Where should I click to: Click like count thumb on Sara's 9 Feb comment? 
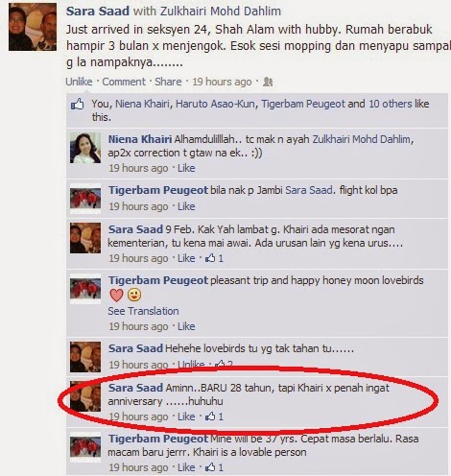(210, 258)
